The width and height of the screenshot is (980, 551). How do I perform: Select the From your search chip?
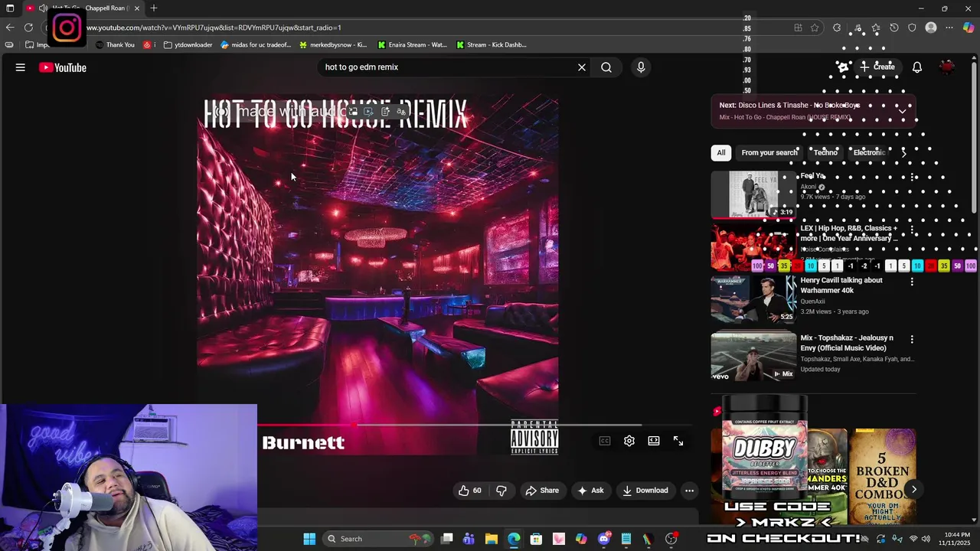[769, 152]
